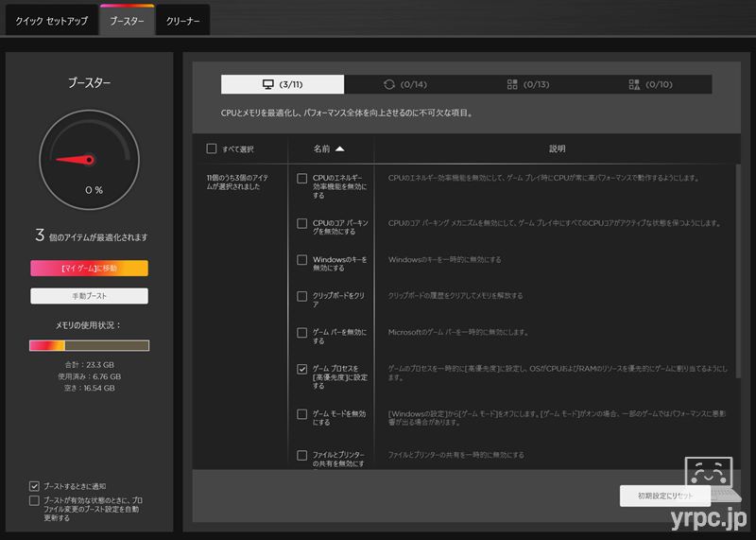The width and height of the screenshot is (756, 540).
Task: Check クリップボードをクリア option
Action: click(301, 296)
